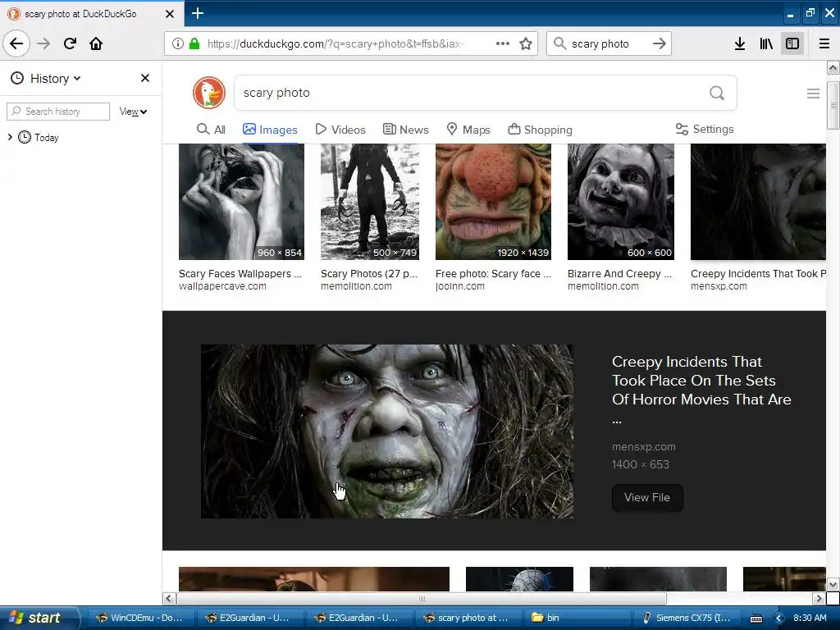Close the History sidebar
The height and width of the screenshot is (630, 840).
145,78
